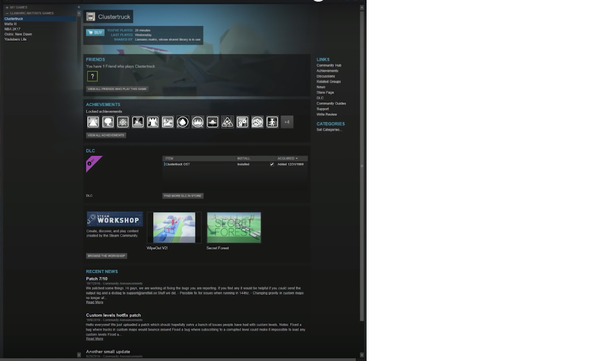Click the main page vertical scrollbar thumb
The height and width of the screenshot is (361, 590).
[x=362, y=166]
